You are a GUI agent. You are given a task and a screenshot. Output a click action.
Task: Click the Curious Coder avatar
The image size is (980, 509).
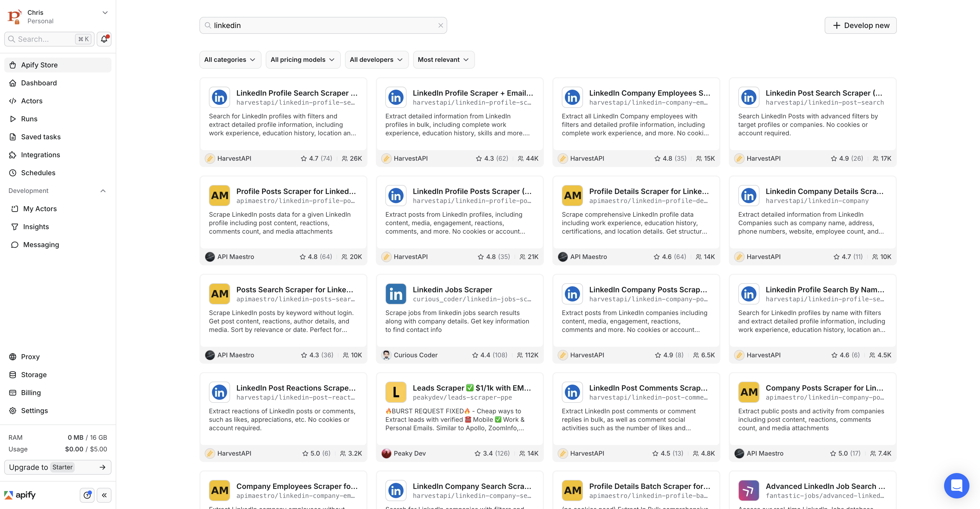pyautogui.click(x=386, y=355)
